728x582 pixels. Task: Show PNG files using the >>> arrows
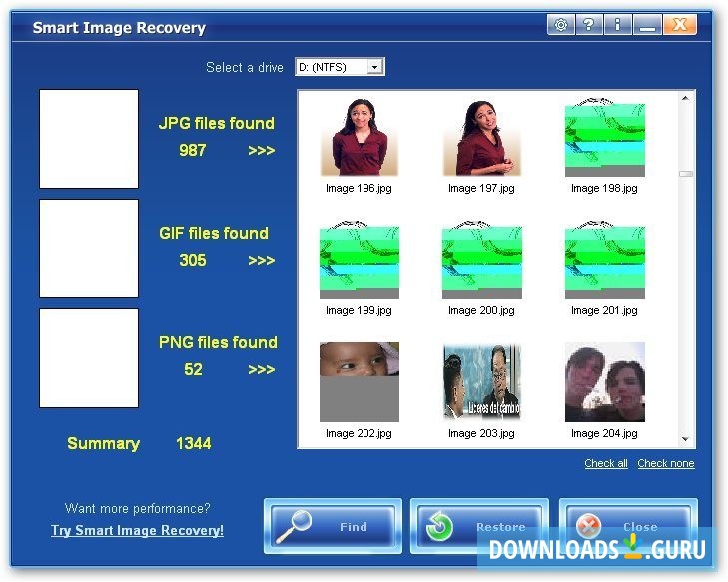pos(262,370)
